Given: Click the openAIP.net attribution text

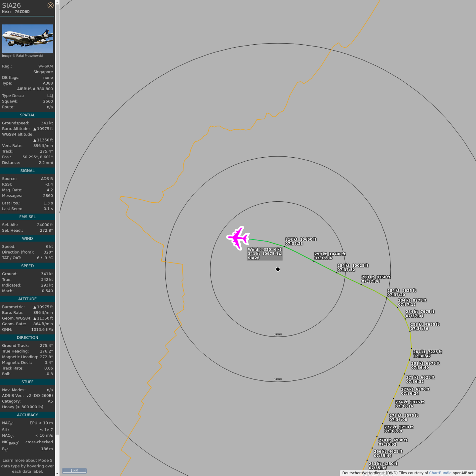Looking at the screenshot, I should pyautogui.click(x=463, y=473).
